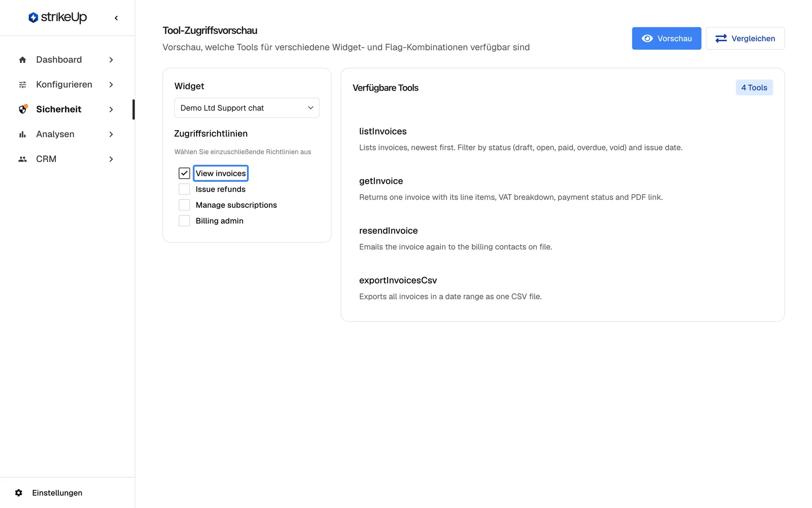Click the CRM people icon
Viewport: 812px width, 508px height.
tap(23, 159)
